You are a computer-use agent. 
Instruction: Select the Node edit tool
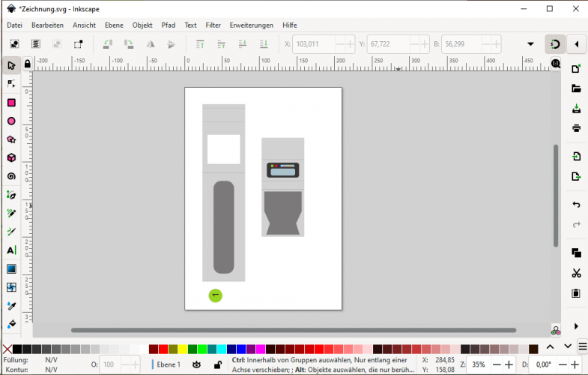(11, 84)
